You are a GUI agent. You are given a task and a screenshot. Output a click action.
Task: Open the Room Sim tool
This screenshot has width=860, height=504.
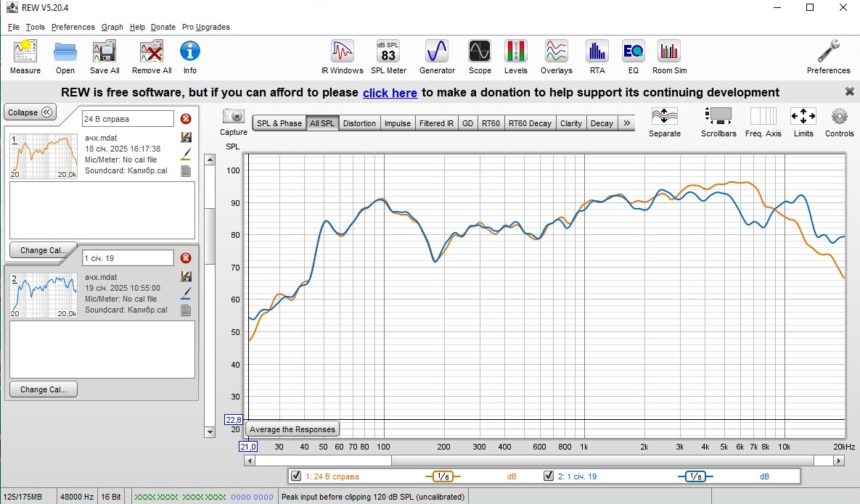point(669,57)
